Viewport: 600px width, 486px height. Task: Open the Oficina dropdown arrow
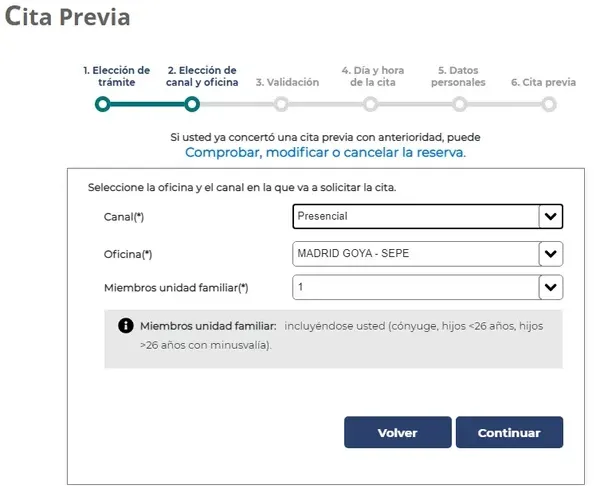[x=550, y=254]
